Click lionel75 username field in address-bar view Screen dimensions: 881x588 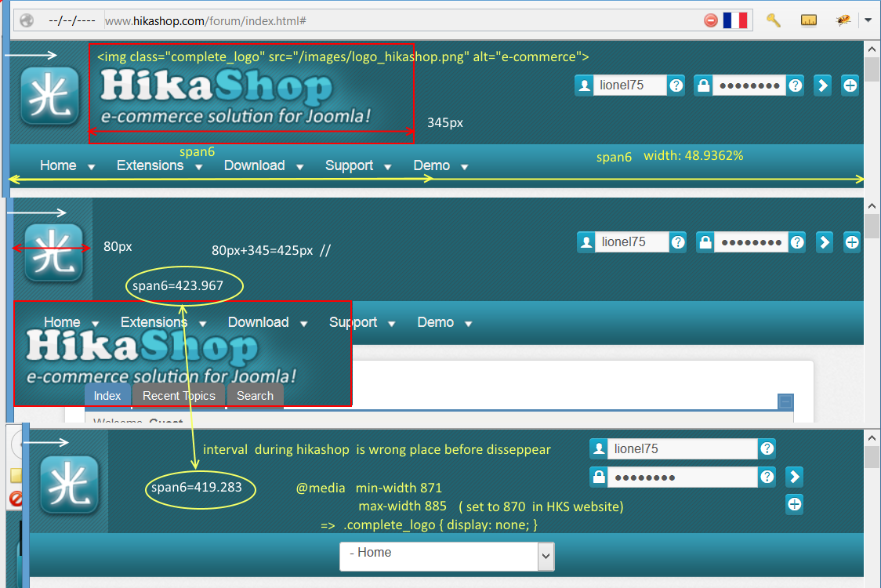pyautogui.click(x=630, y=85)
